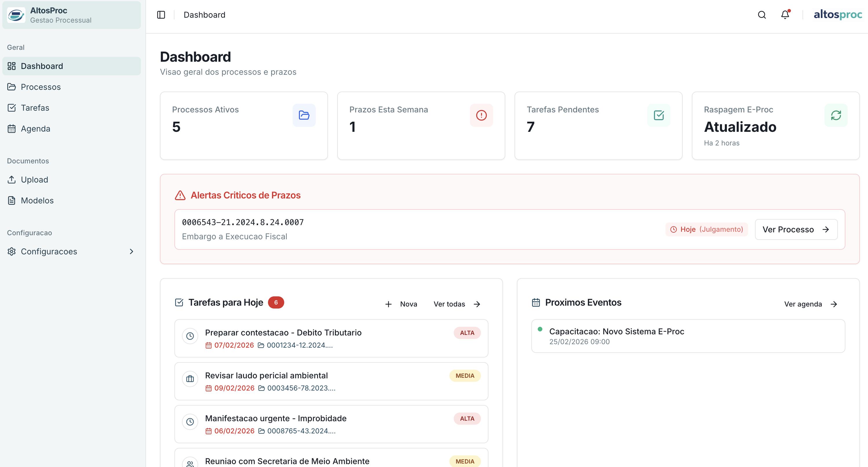Click Nova to add a task
The height and width of the screenshot is (467, 868).
[x=401, y=304]
